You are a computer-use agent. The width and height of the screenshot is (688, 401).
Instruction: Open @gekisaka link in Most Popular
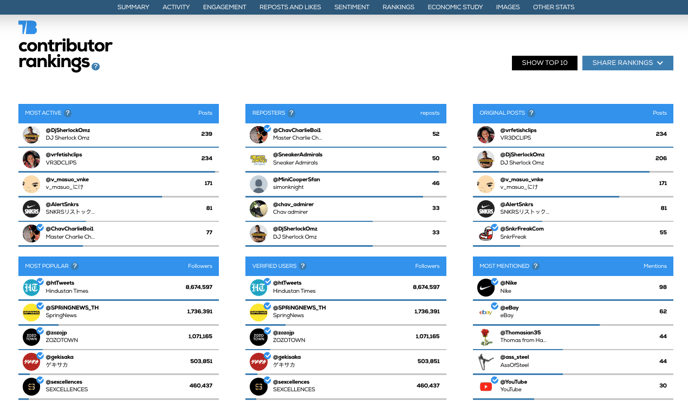pos(59,357)
